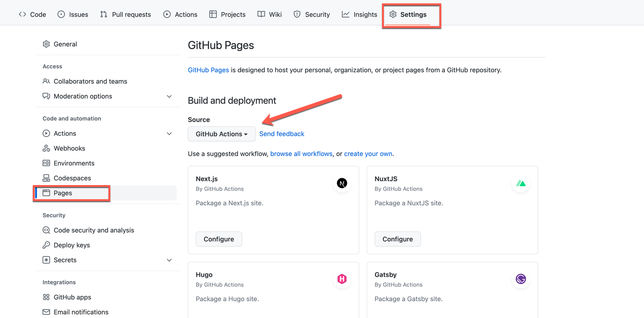
Task: Click the General gear icon in sidebar
Action: [46, 44]
